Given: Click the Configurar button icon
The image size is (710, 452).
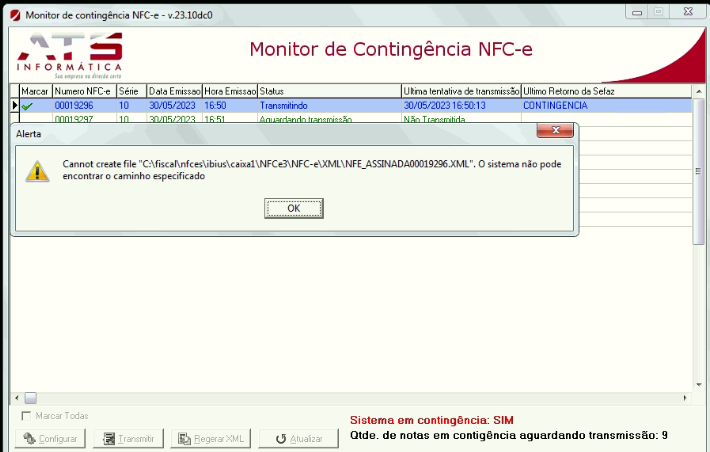Looking at the screenshot, I should pos(29,438).
